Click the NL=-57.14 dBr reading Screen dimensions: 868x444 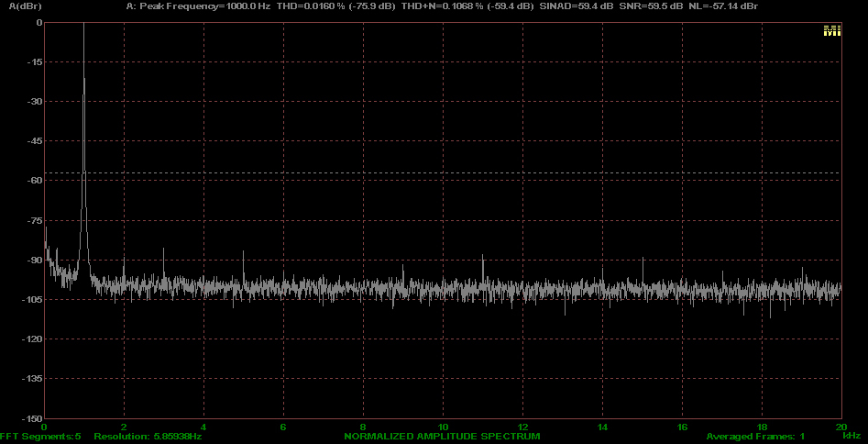[723, 6]
